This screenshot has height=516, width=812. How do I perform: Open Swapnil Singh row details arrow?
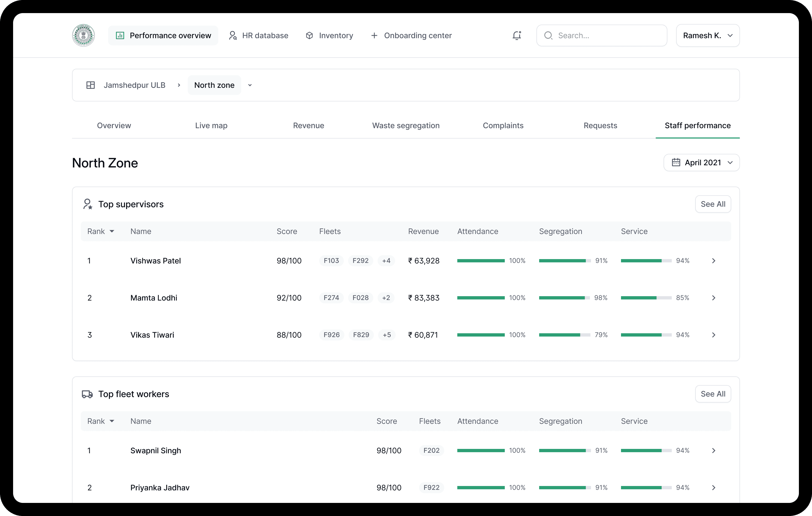(713, 451)
